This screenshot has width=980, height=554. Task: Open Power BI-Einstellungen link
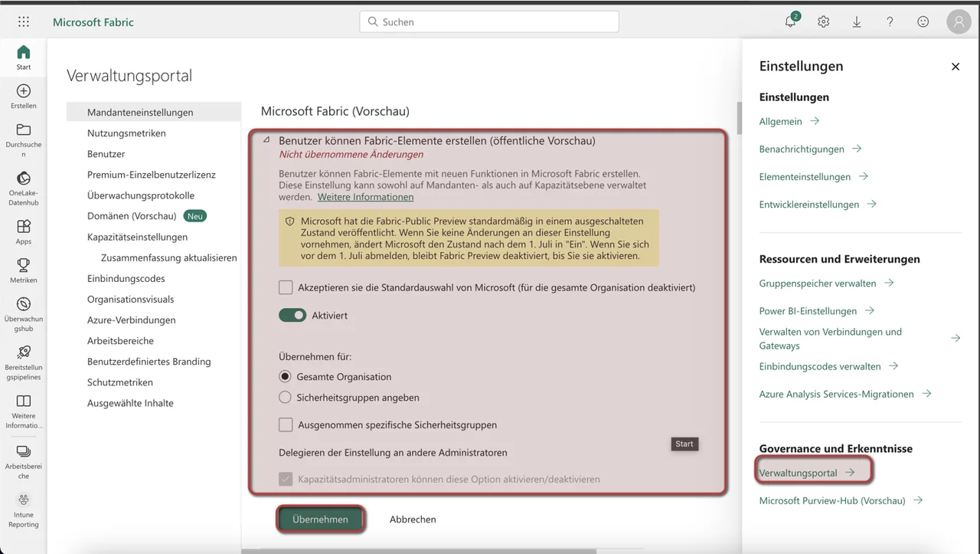coord(817,311)
